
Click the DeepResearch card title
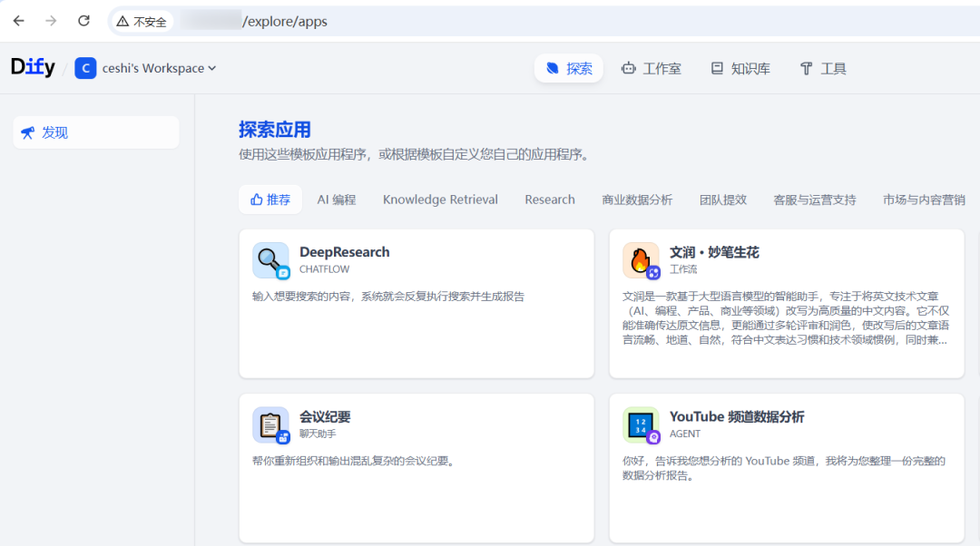pos(345,252)
